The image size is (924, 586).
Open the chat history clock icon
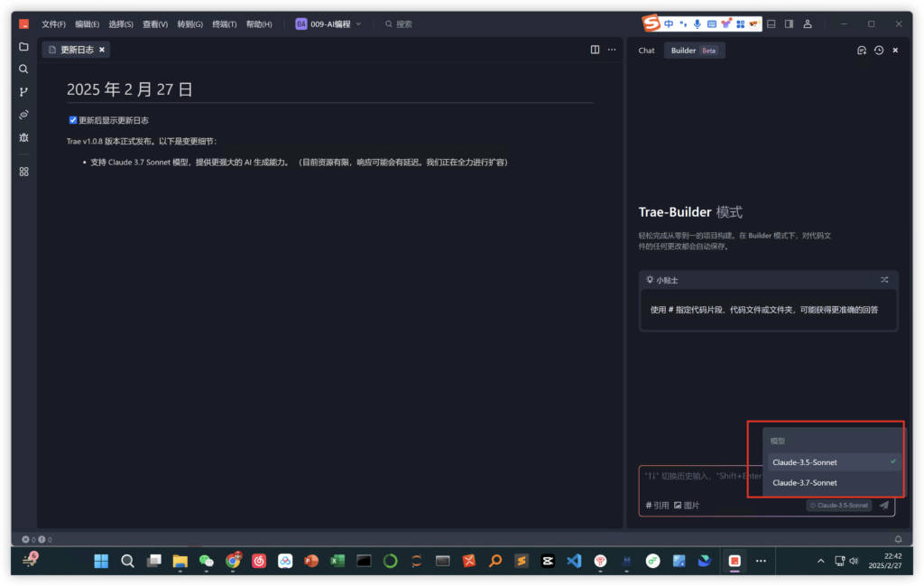click(879, 50)
